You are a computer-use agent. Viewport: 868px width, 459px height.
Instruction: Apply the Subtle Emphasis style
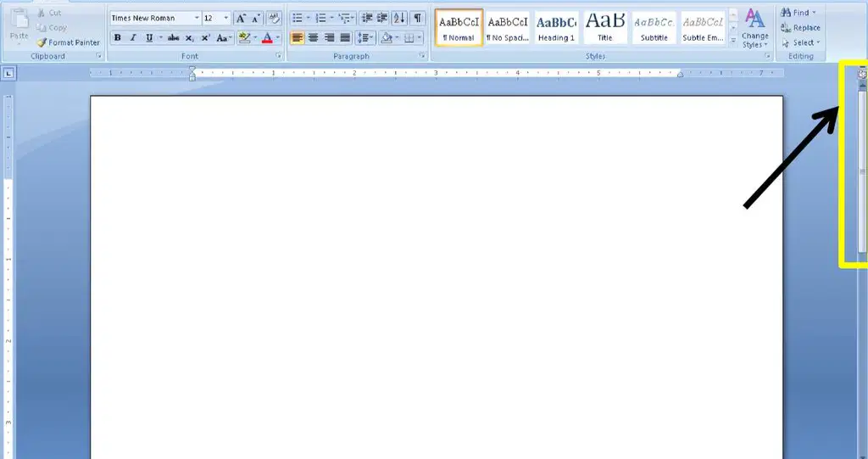[703, 27]
